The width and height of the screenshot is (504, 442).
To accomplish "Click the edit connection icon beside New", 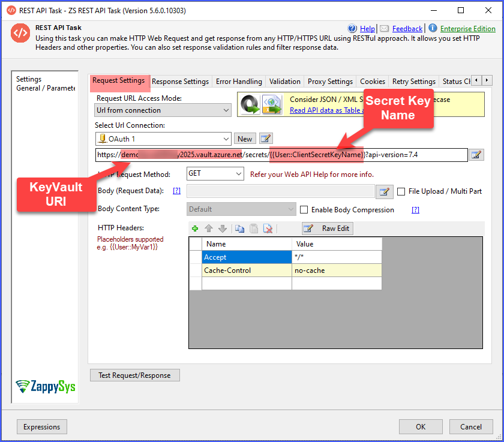I will click(x=266, y=139).
